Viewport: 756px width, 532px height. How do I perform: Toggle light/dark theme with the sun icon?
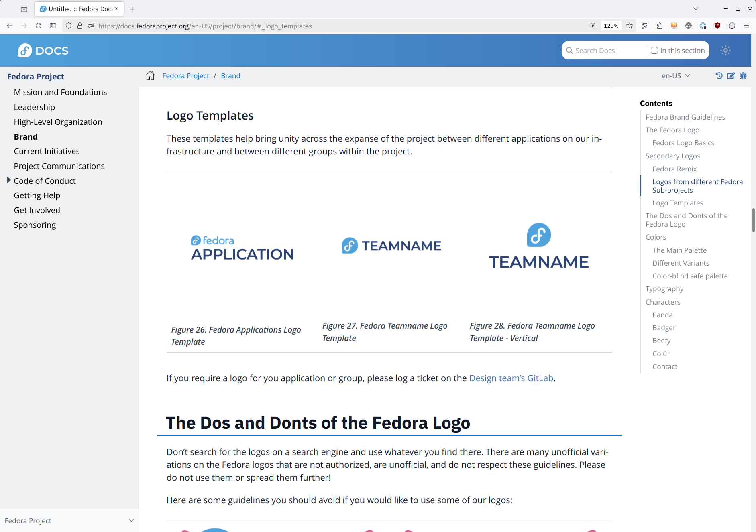[x=725, y=51]
